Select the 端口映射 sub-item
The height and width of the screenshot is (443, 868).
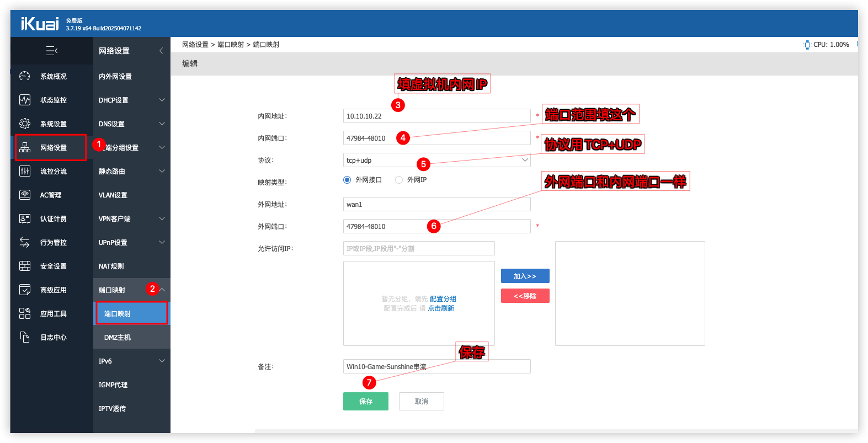pos(132,313)
